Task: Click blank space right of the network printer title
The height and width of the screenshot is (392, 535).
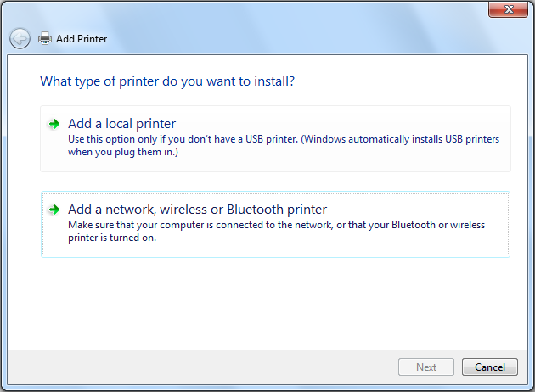Action: (x=416, y=208)
